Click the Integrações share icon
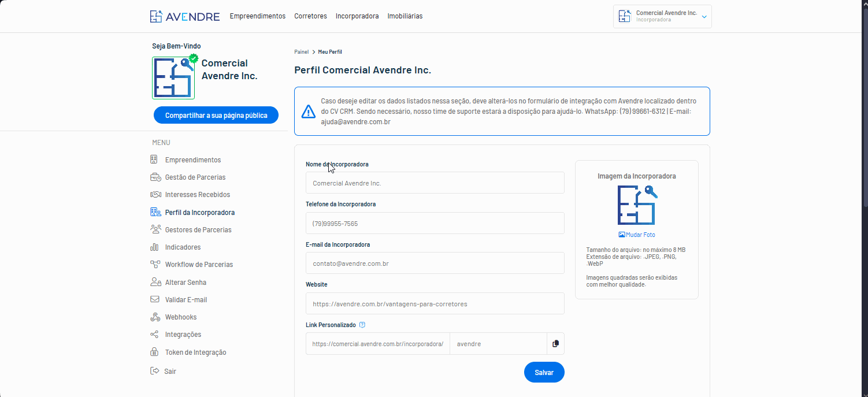Image resolution: width=868 pixels, height=397 pixels. pos(154,334)
